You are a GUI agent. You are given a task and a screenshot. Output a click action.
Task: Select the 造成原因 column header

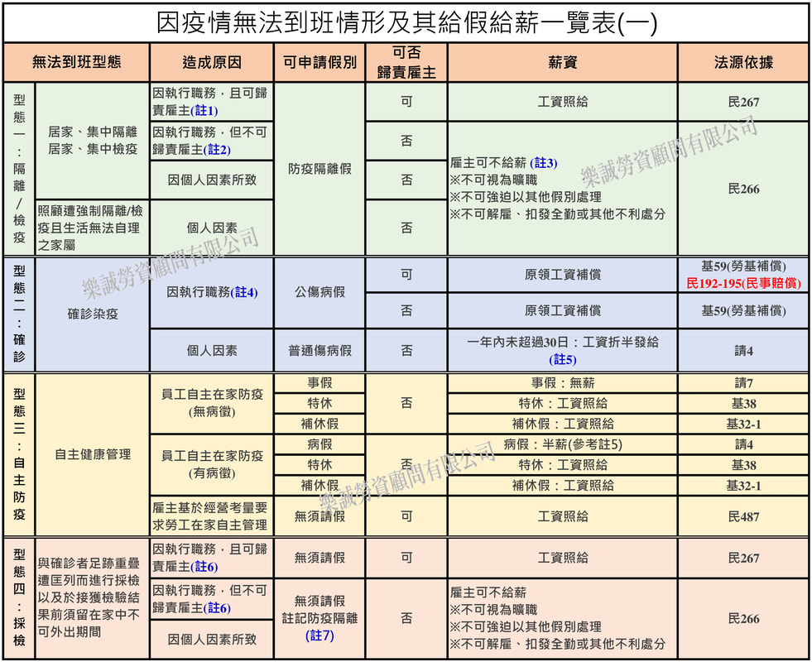[x=212, y=62]
